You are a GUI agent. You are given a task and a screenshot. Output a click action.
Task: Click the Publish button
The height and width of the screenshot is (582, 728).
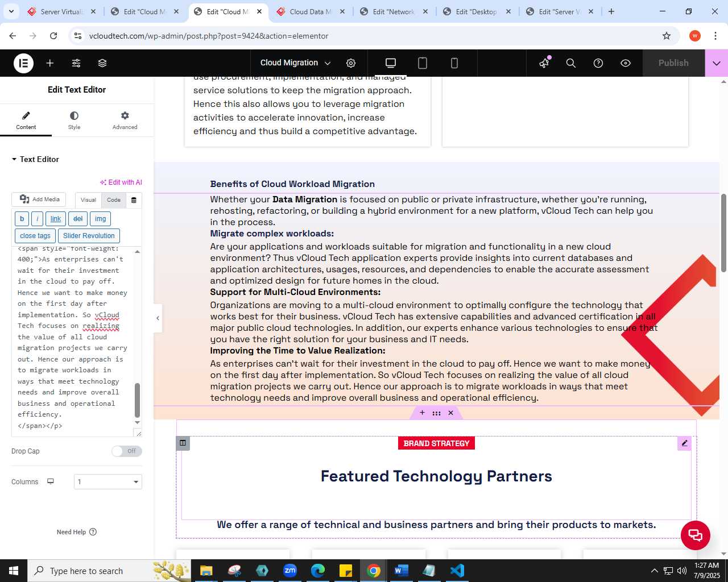tap(673, 63)
